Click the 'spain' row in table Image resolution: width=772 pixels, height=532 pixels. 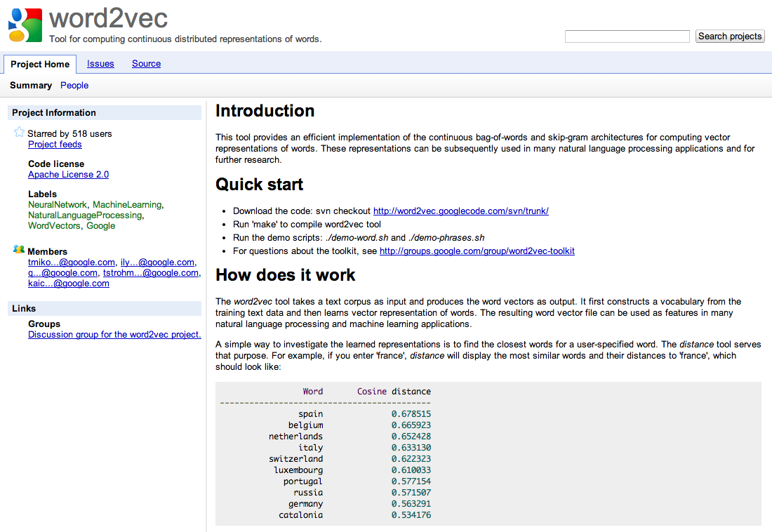364,414
